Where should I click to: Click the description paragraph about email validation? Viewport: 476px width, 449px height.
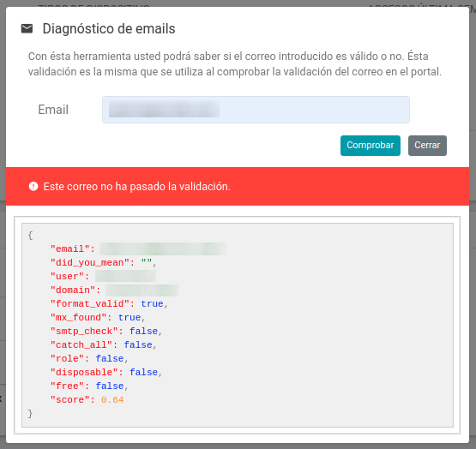(235, 64)
